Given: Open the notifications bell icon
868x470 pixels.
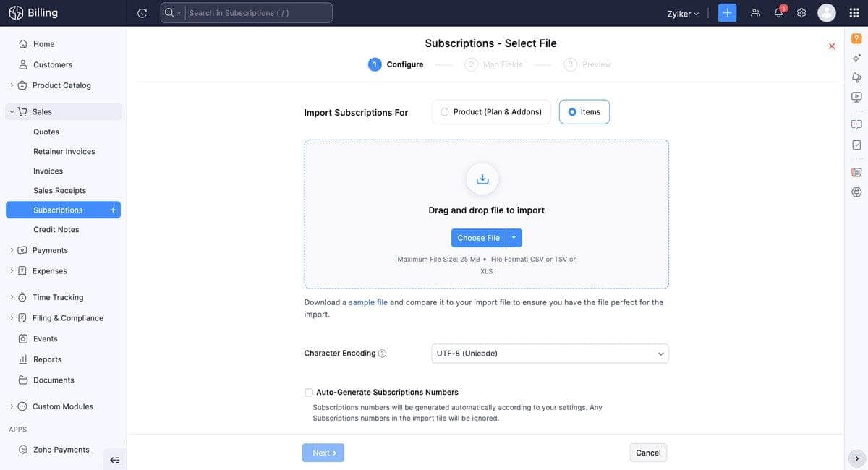Looking at the screenshot, I should (x=779, y=12).
